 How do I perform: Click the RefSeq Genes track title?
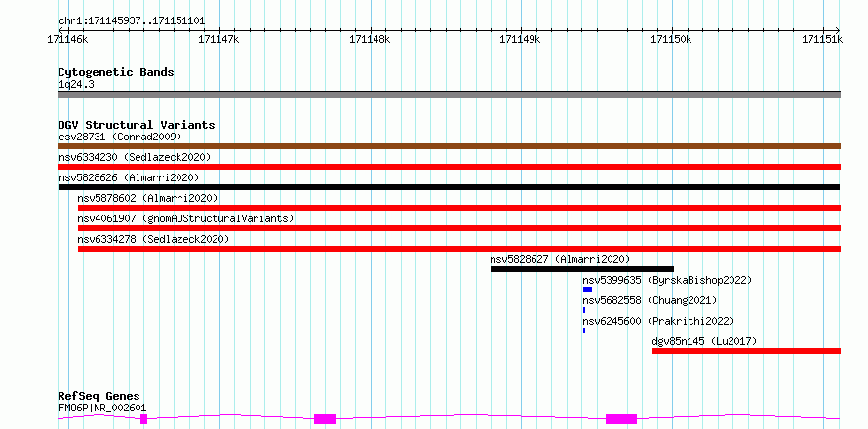tap(99, 396)
